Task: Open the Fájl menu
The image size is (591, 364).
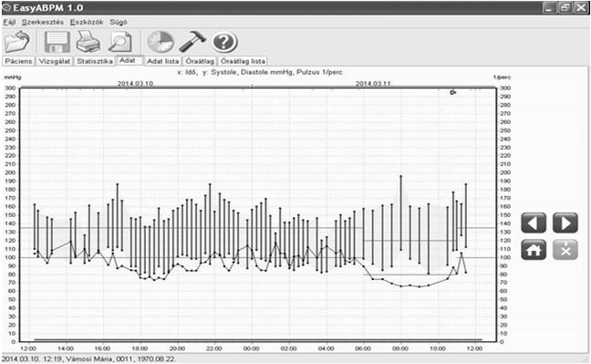Action: (10, 22)
